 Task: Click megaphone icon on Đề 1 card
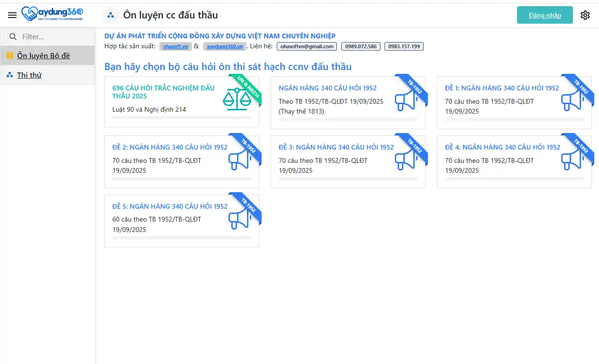point(572,100)
